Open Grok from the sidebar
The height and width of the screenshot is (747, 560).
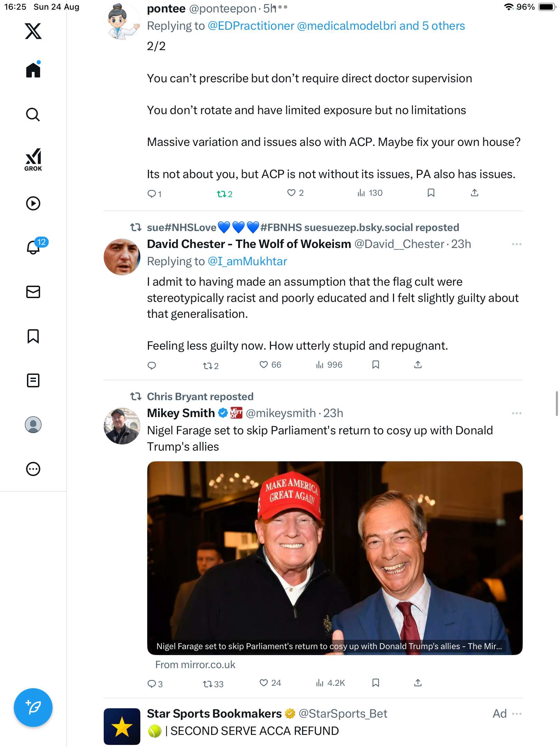point(33,160)
